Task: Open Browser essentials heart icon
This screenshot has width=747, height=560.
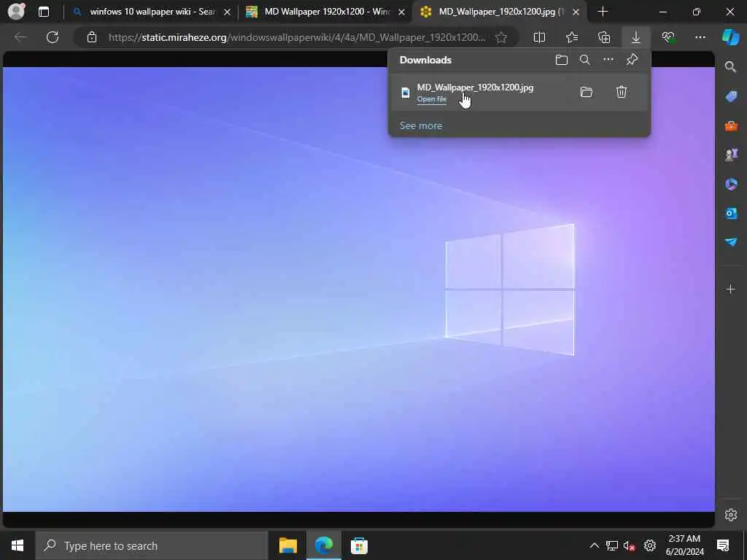Action: (668, 37)
